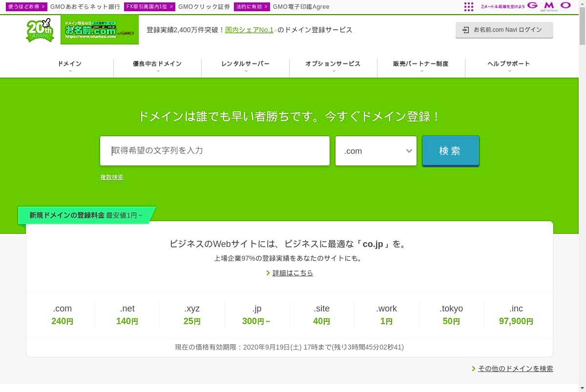Screen dimensions: 586x392
Task: Expand the オプションサービス menu
Action: pyautogui.click(x=333, y=65)
